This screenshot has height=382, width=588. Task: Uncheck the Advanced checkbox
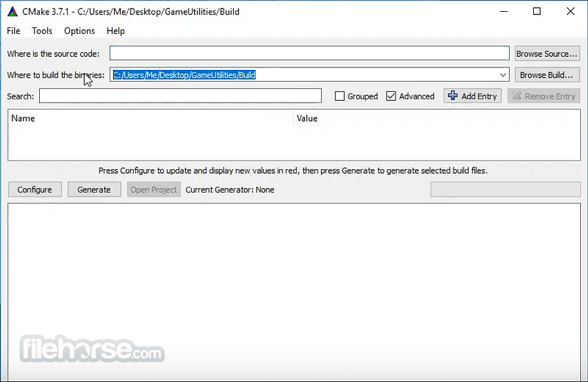coord(391,96)
